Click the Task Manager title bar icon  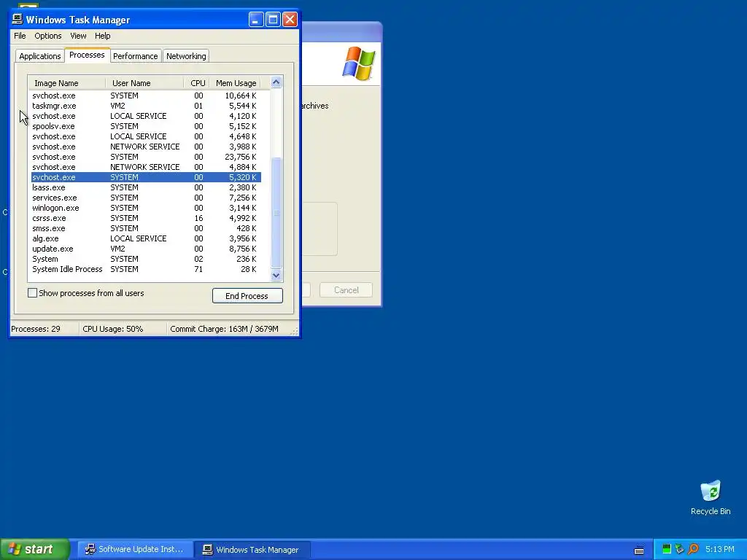pyautogui.click(x=18, y=19)
